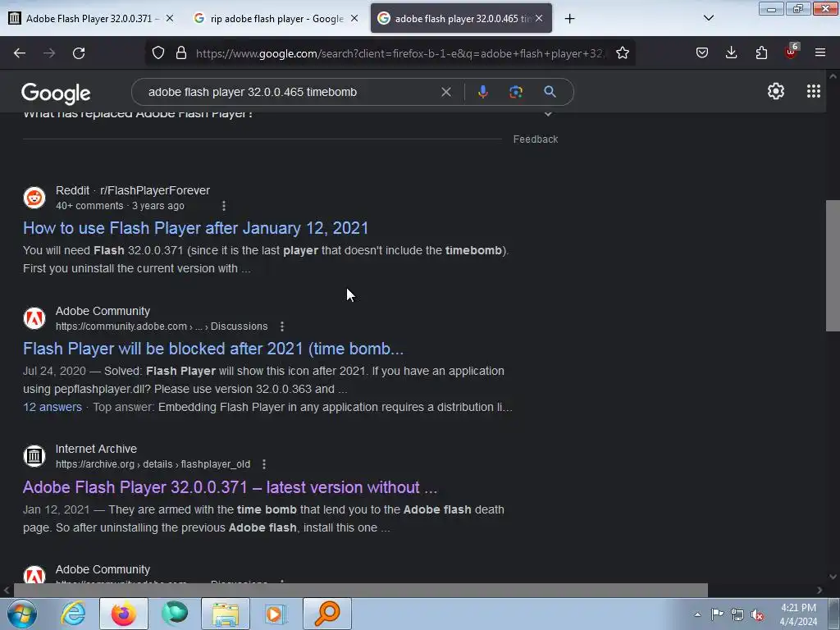Click the Internet Archive favicon
This screenshot has height=630, width=840.
[34, 456]
